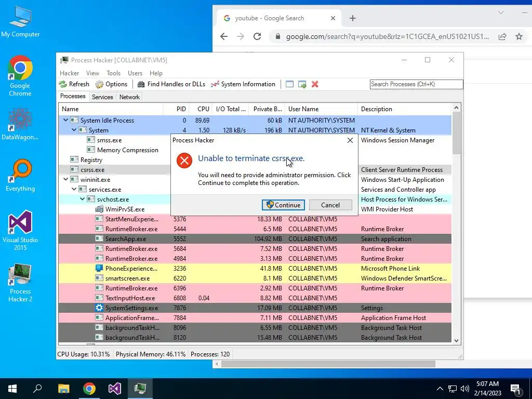Open the View menu
This screenshot has height=399, width=532.
point(92,73)
